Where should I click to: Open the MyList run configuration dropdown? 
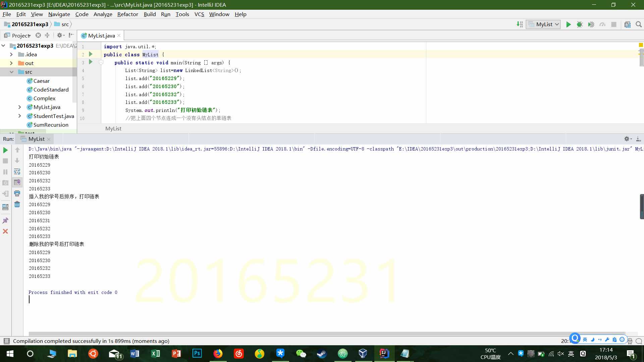(543, 24)
